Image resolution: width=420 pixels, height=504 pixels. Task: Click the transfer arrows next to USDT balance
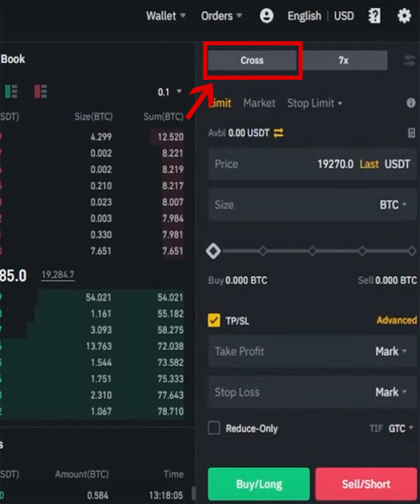279,133
